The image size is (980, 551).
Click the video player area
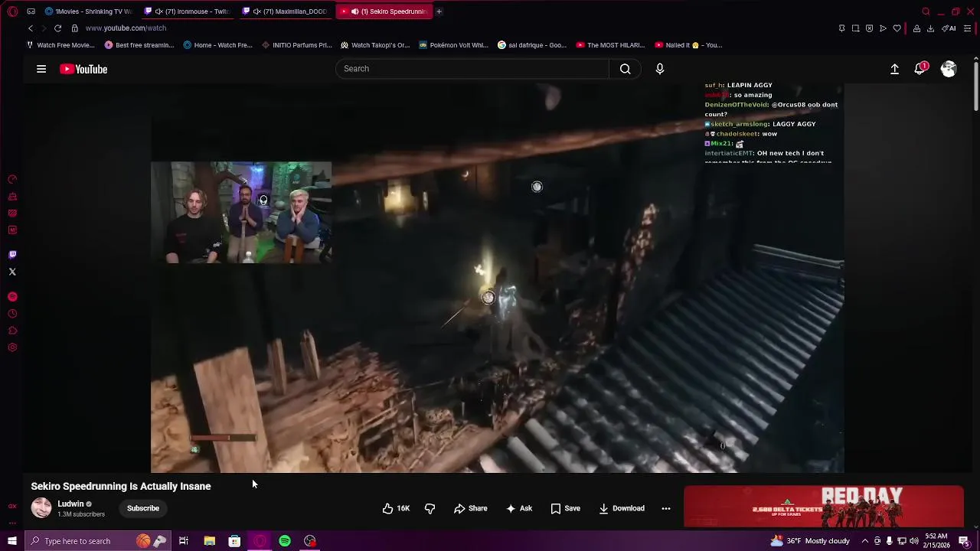[x=498, y=279]
